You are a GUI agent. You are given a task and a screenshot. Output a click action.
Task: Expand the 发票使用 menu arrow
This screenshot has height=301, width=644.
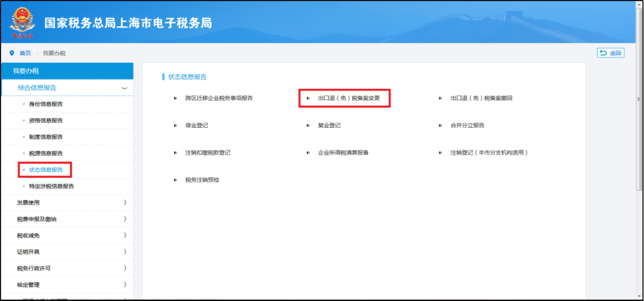click(125, 202)
